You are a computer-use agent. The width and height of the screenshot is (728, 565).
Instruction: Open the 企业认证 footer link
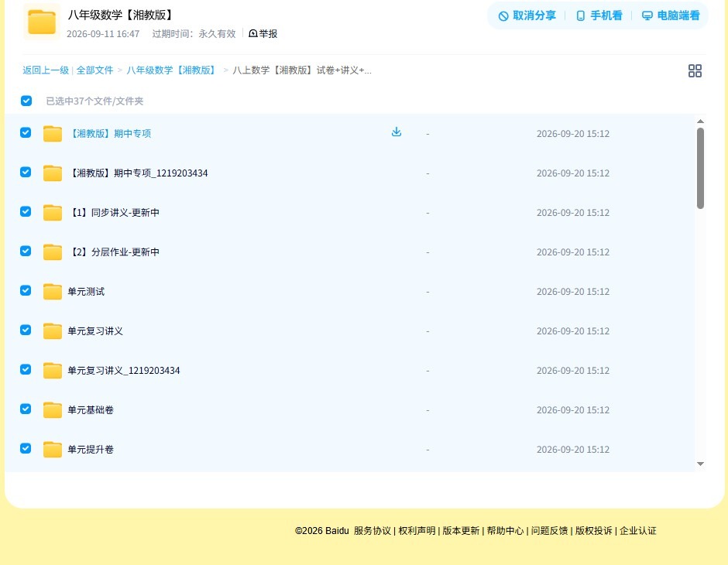(638, 531)
